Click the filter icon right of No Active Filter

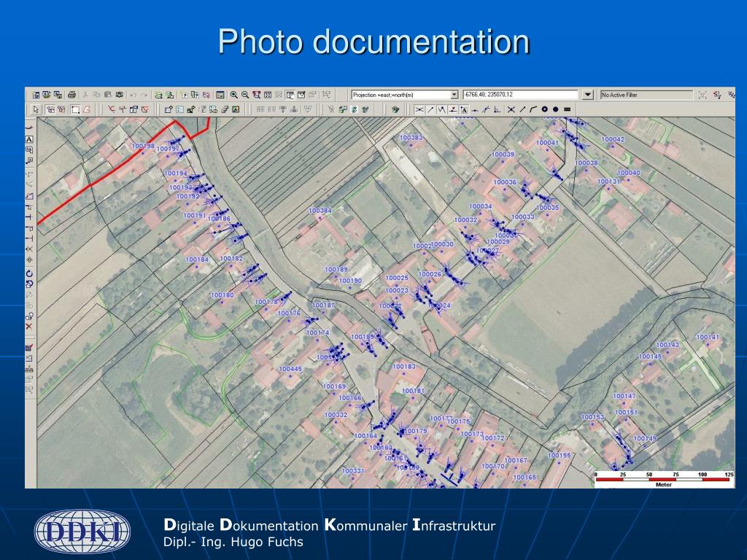coord(703,95)
